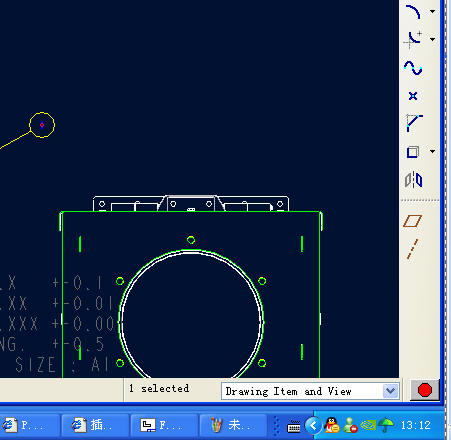The image size is (451, 440).
Task: Expand hidden tray icons arrow
Action: pyautogui.click(x=313, y=425)
